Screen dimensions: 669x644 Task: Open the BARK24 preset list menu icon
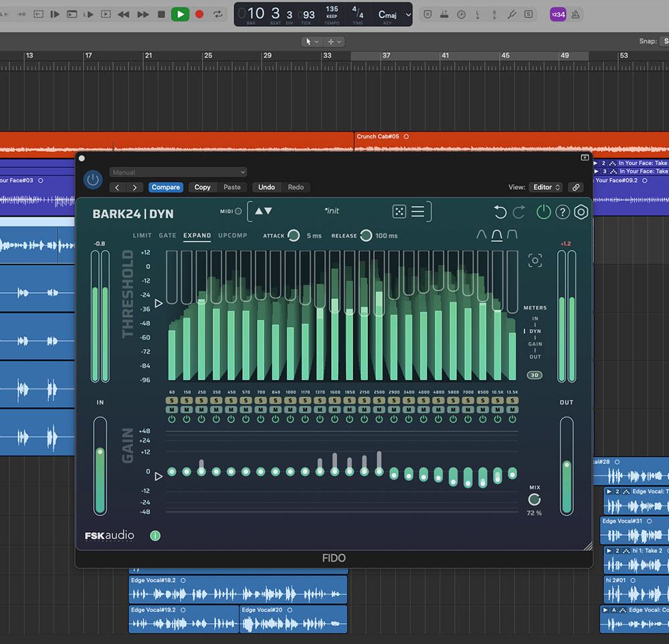coord(417,211)
